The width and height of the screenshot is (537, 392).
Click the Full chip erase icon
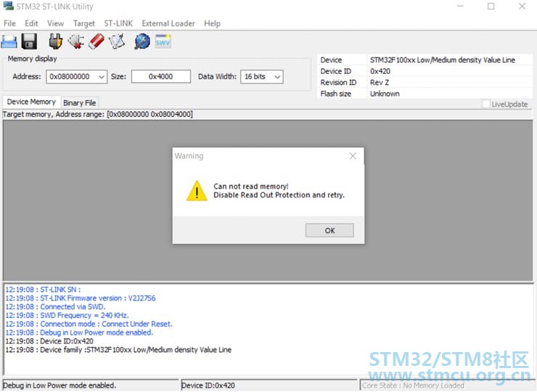[97, 42]
